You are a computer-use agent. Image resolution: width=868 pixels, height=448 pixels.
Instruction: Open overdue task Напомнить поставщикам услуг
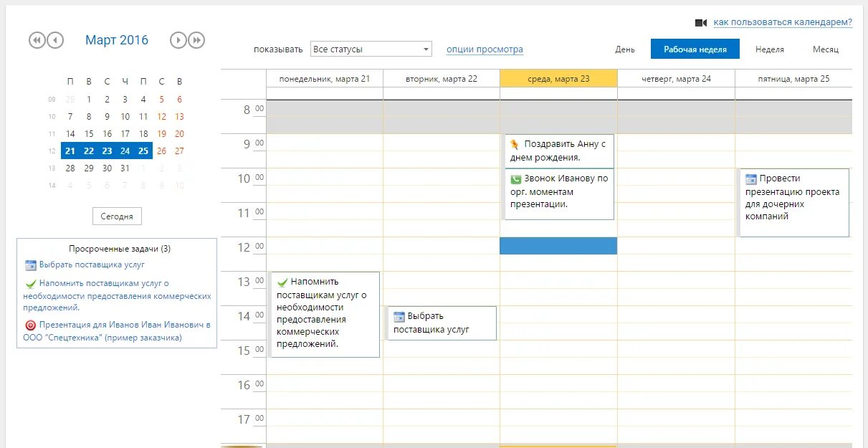[x=118, y=295]
